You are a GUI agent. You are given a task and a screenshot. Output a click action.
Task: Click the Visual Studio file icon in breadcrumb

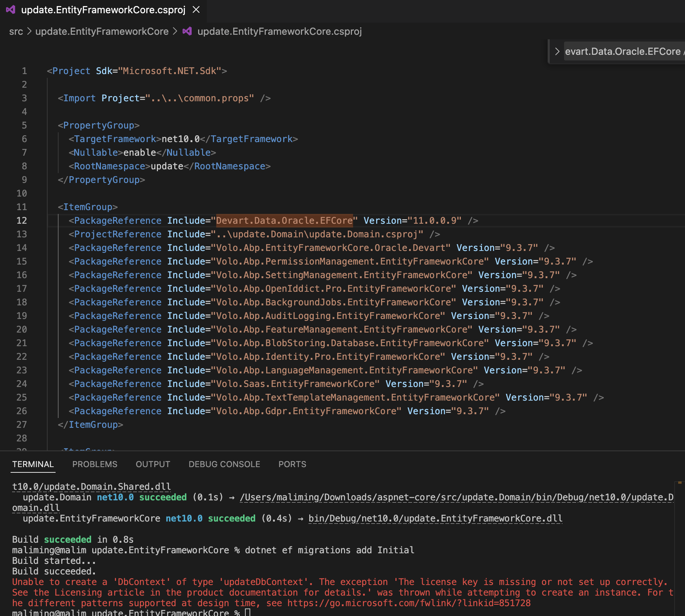(x=187, y=31)
